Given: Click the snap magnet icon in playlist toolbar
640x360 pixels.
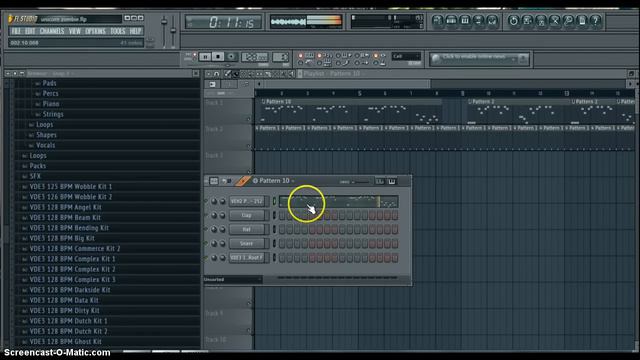Looking at the screenshot, I should pos(217,74).
